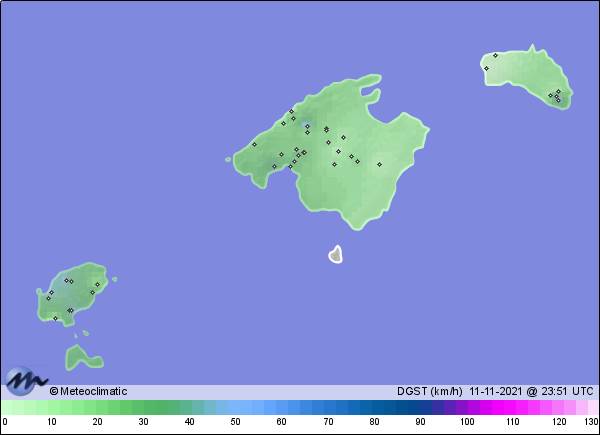Viewport: 600px width, 435px height.
Task: Click the scale label 110
Action: [513, 422]
